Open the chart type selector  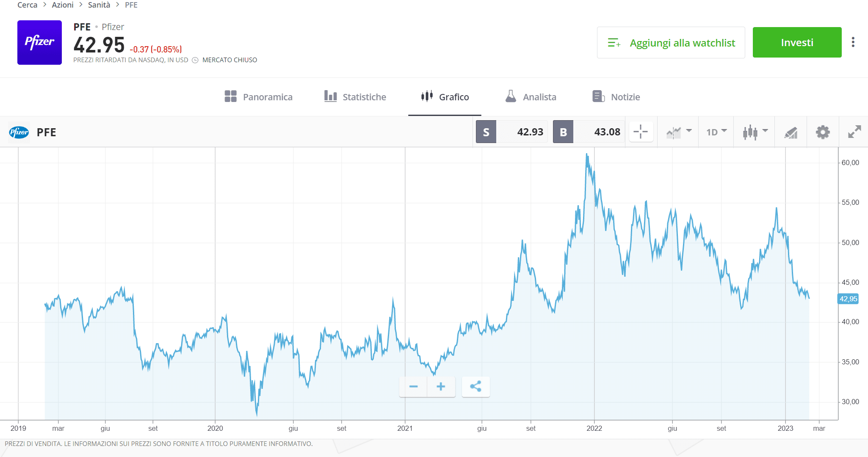click(x=678, y=132)
